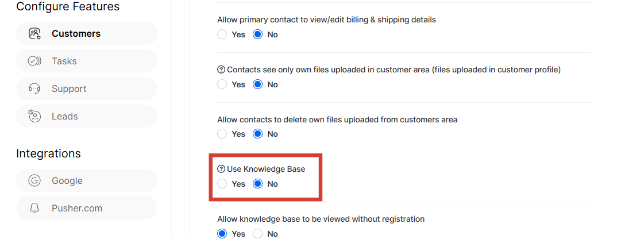Screen dimensions: 644x239
Task: Click the Tasks checkmark icon
Action: (34, 61)
